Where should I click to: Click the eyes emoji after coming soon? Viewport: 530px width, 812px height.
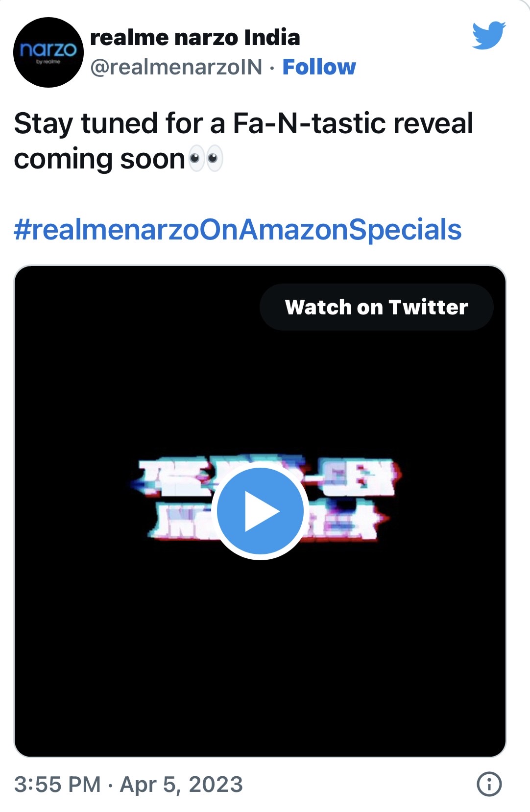(206, 159)
